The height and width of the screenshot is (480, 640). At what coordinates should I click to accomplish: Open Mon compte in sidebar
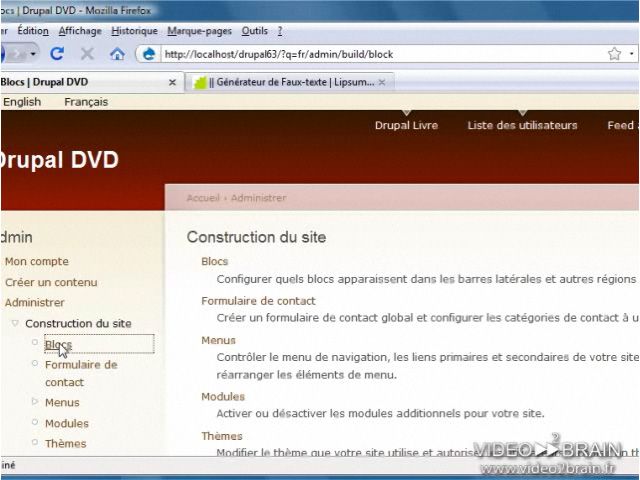(37, 262)
